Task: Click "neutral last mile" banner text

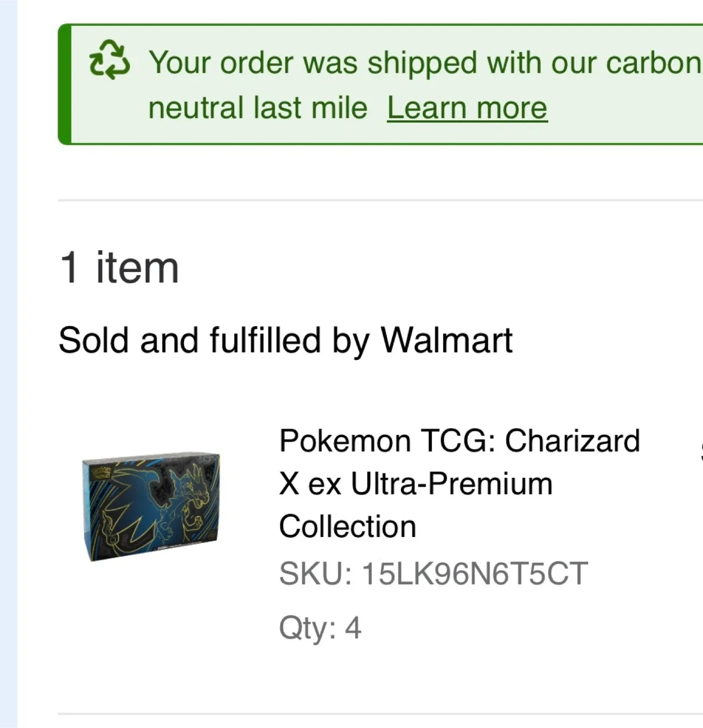Action: pyautogui.click(x=257, y=108)
